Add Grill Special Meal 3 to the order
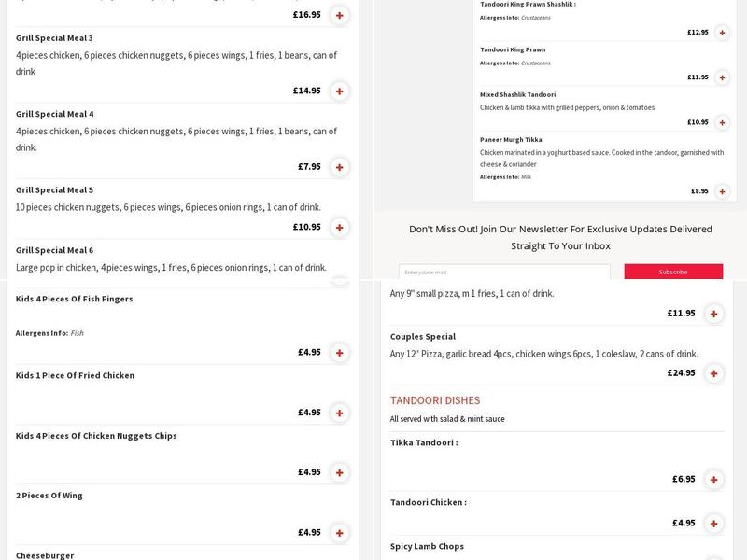747x560 pixels. pyautogui.click(x=338, y=92)
